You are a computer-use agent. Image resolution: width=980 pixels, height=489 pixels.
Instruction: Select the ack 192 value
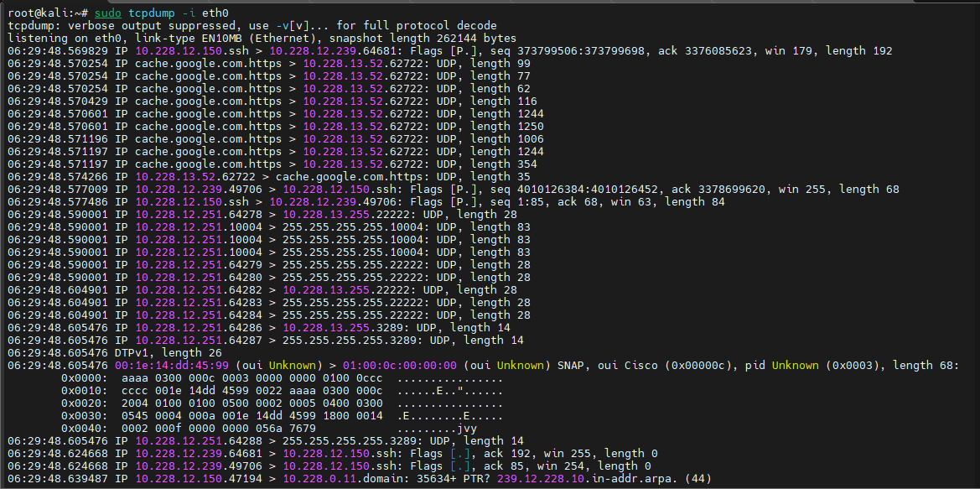pyautogui.click(x=506, y=454)
